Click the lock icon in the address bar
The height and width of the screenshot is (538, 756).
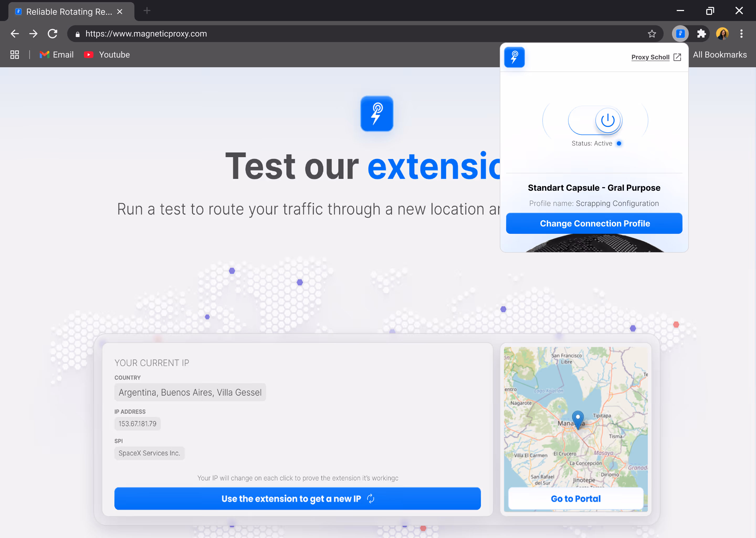[78, 34]
